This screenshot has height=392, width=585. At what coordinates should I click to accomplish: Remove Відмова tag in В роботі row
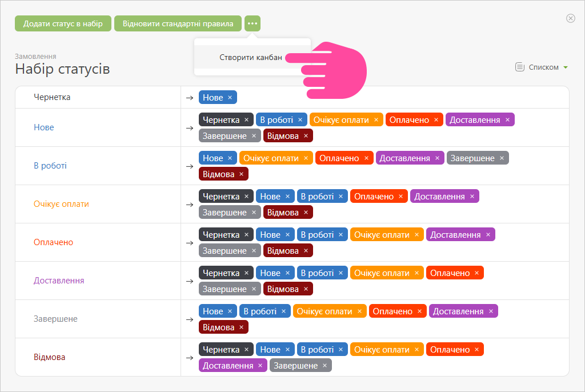click(x=241, y=174)
